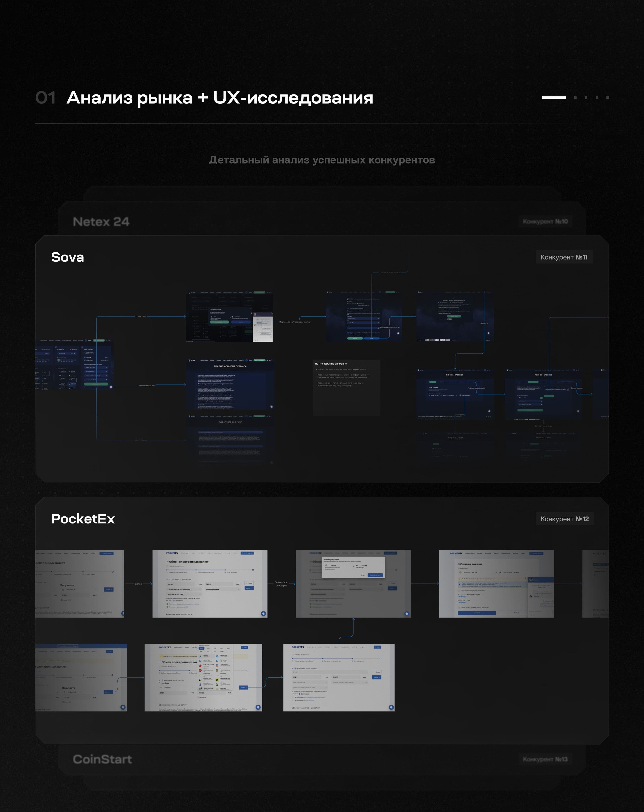The height and width of the screenshot is (812, 644).
Task: Tick the first agreement checkbox in empty PocketEx form
Action: 293,697
